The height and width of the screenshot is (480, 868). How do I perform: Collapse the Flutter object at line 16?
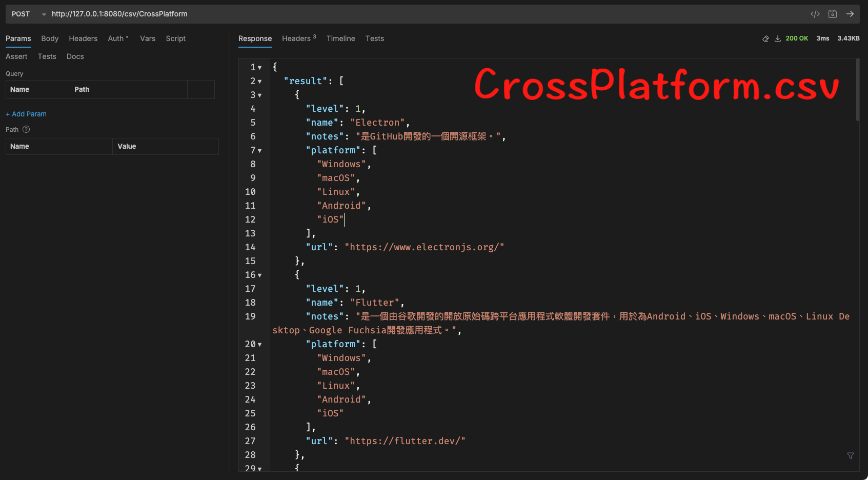[260, 275]
